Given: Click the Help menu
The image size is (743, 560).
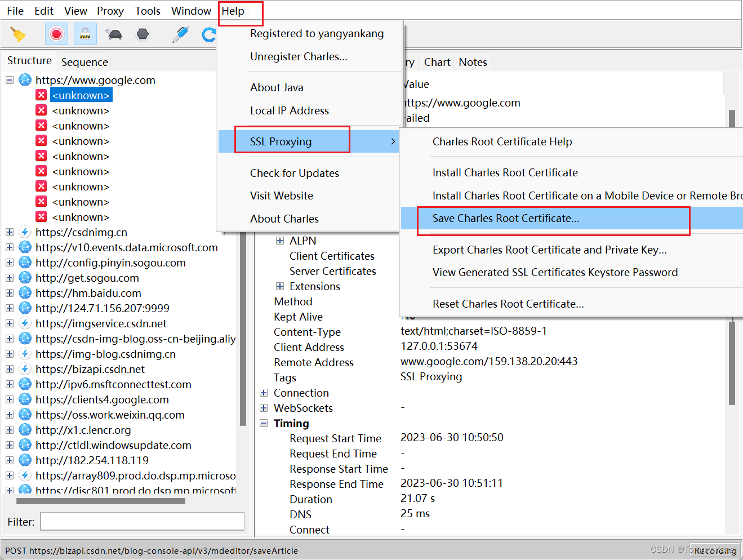Looking at the screenshot, I should click(x=233, y=11).
